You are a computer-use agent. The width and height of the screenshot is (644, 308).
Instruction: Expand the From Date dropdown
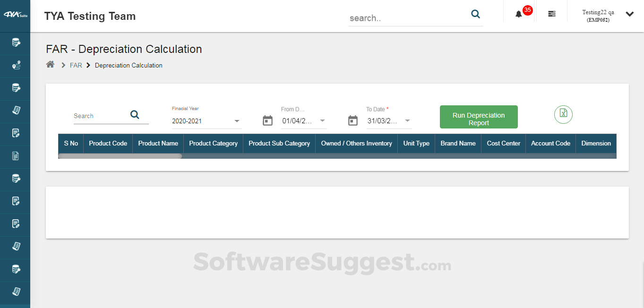(x=322, y=121)
